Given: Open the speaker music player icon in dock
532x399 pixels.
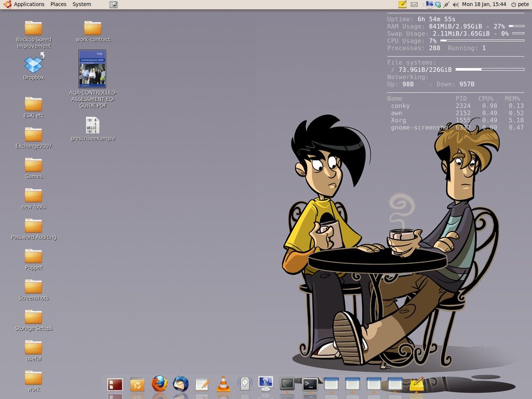Looking at the screenshot, I should coord(245,384).
